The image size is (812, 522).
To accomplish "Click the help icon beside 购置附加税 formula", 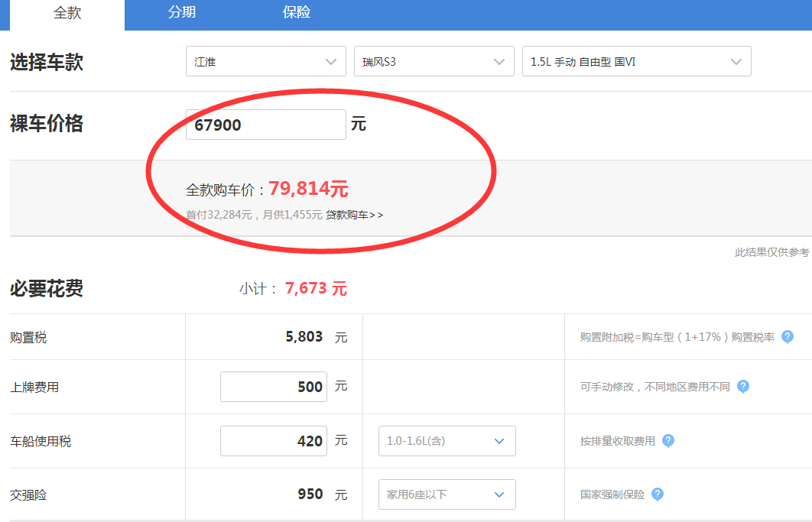I will point(787,337).
